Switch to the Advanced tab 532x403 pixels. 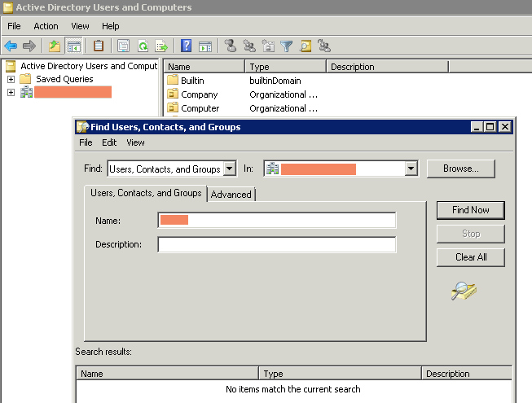click(x=231, y=195)
